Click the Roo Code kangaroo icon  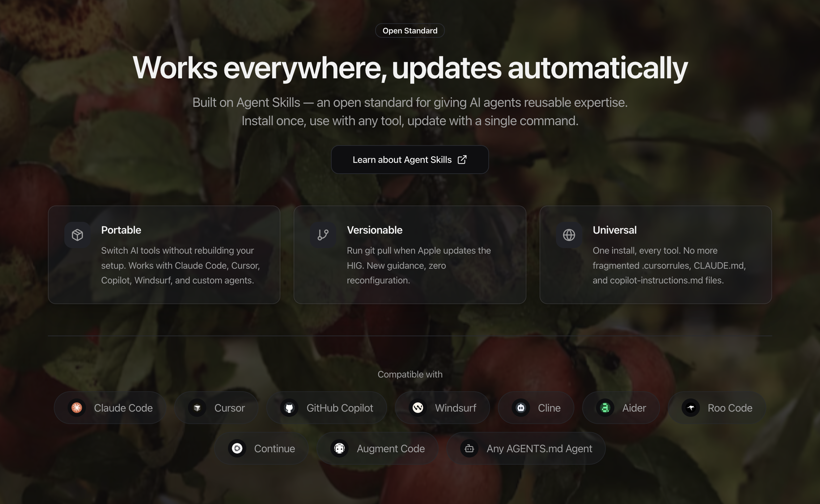coord(690,408)
